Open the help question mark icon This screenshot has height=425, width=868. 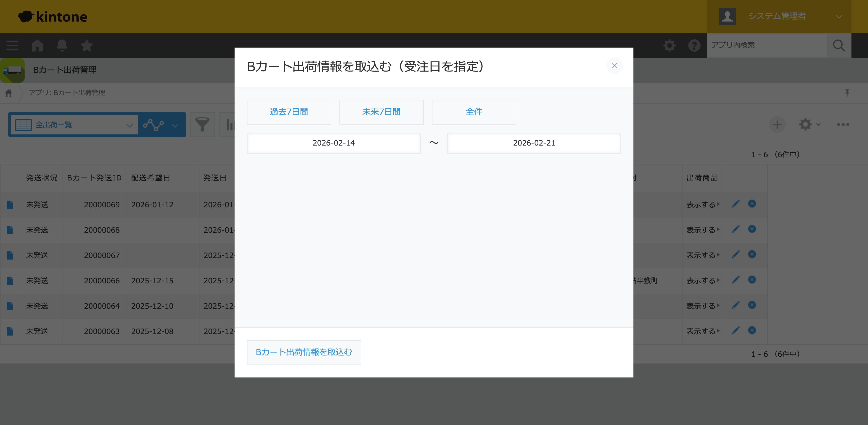coord(694,45)
